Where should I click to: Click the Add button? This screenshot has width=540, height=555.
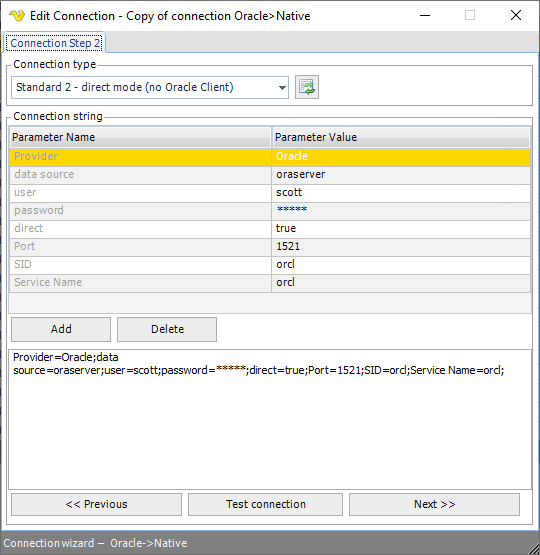[x=61, y=329]
